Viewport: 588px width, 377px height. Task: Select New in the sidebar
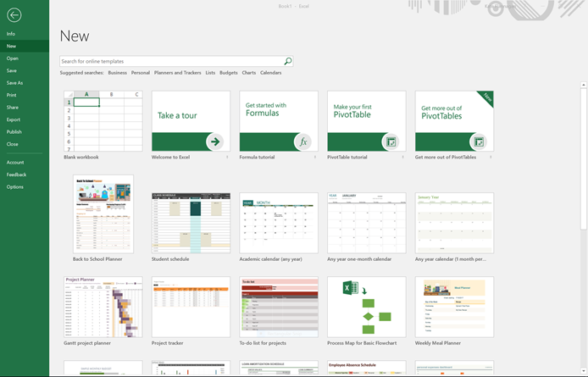25,46
